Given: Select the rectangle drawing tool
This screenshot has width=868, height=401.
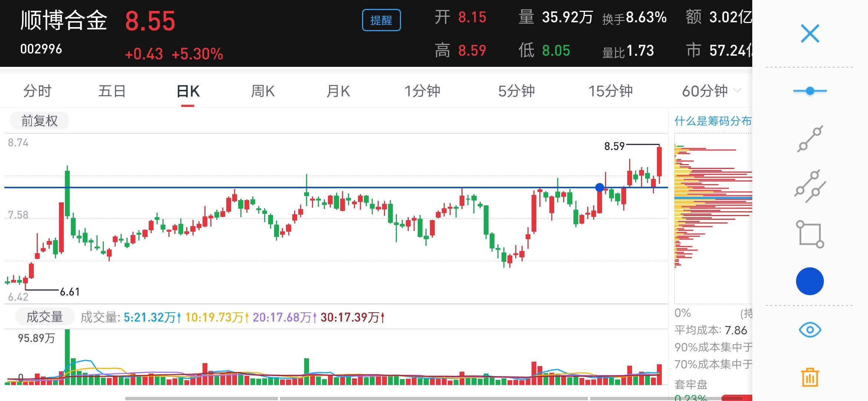Looking at the screenshot, I should [810, 234].
